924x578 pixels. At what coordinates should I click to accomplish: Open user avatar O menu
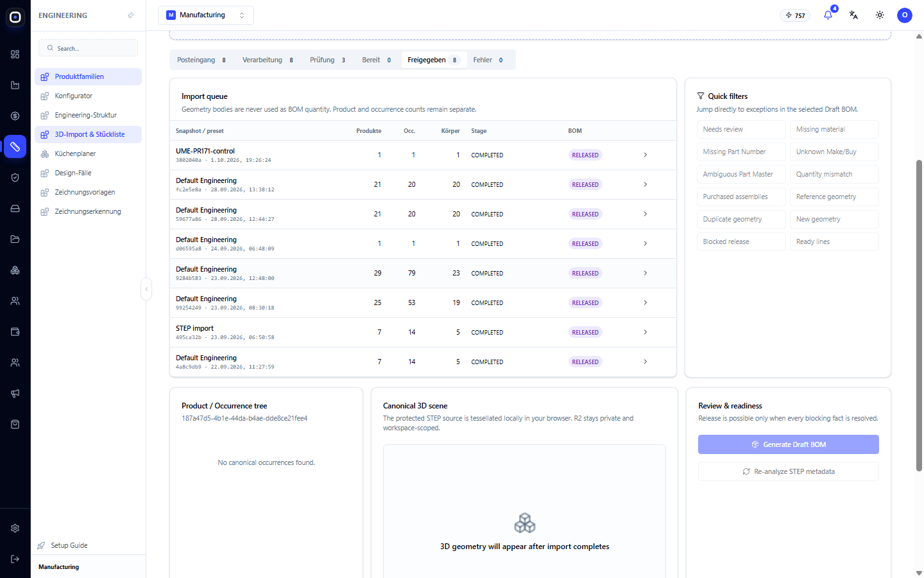pyautogui.click(x=905, y=15)
